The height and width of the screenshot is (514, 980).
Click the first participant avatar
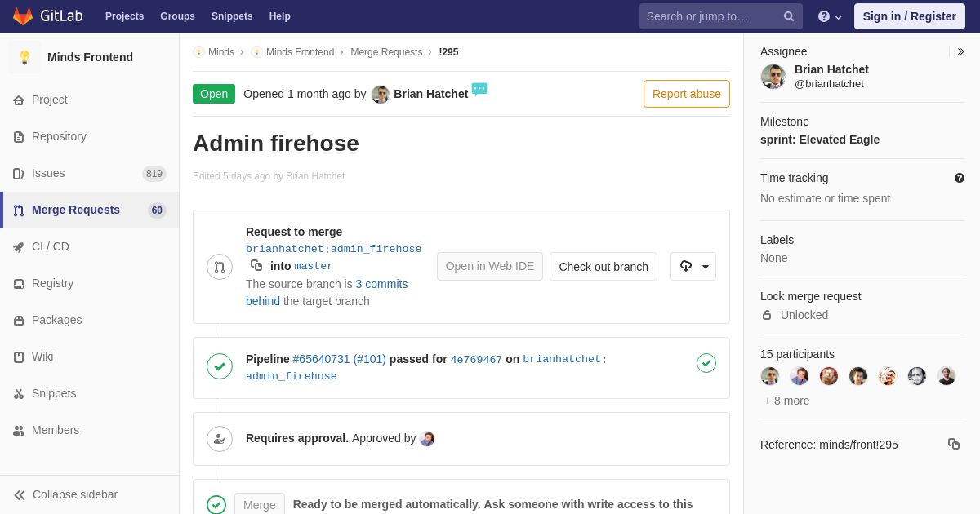tap(770, 376)
